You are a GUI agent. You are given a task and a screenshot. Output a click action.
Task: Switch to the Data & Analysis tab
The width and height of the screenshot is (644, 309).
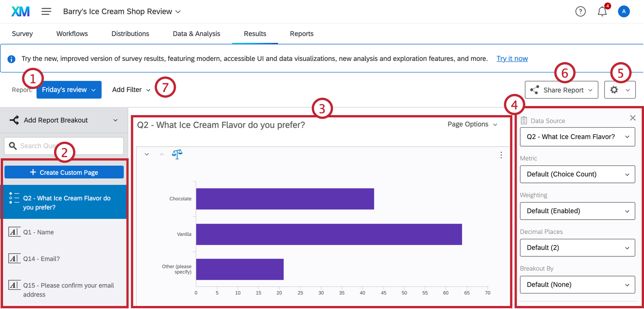pos(196,34)
